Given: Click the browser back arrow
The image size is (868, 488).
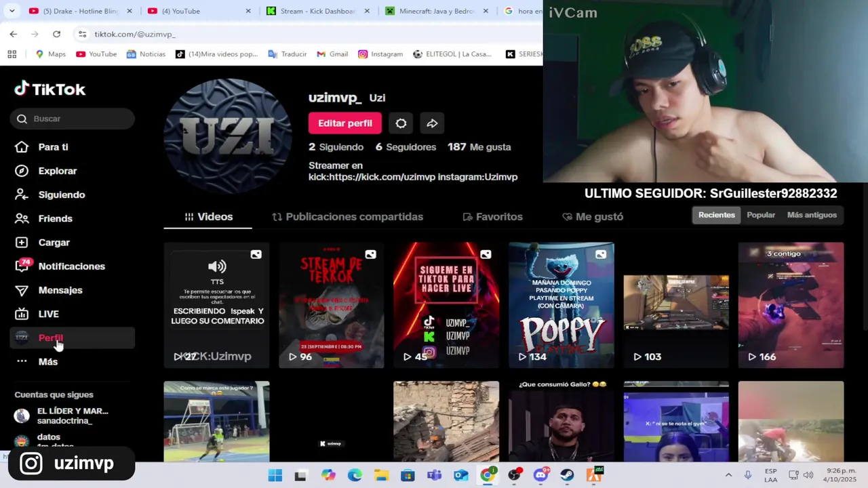Looking at the screenshot, I should tap(14, 34).
